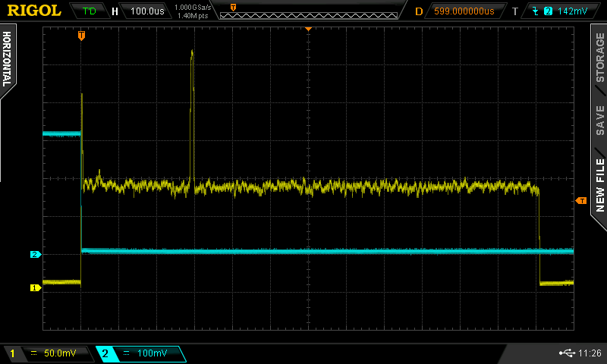
Task: Click the T'D trigger status indicator
Action: point(89,11)
